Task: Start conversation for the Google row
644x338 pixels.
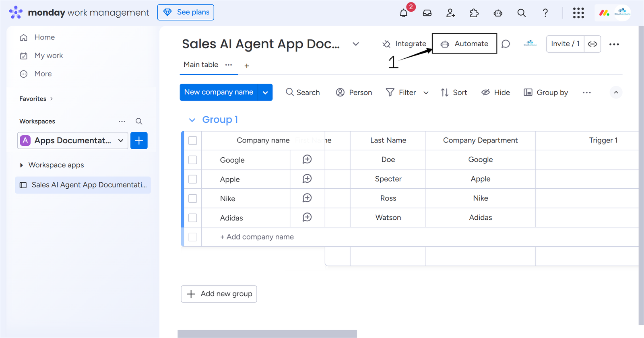Action: click(307, 159)
